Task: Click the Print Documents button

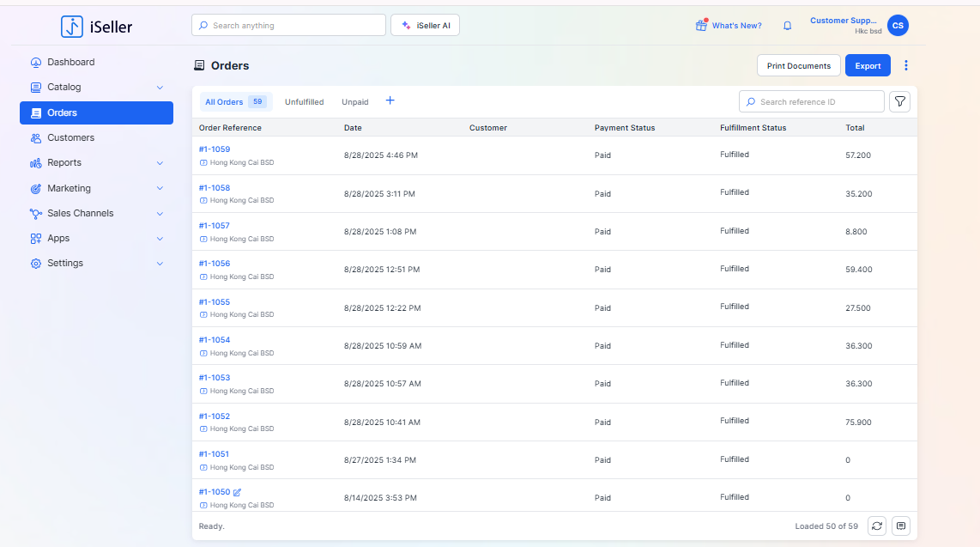Action: (799, 65)
